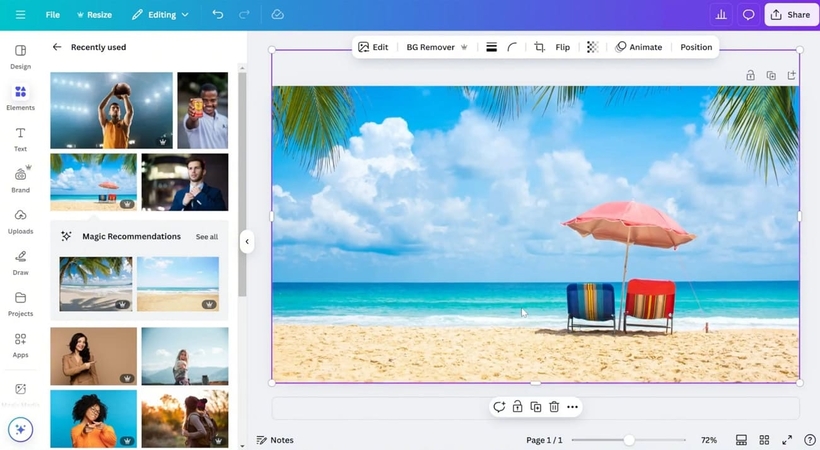This screenshot has height=450, width=820.
Task: Check the cloud save status icon
Action: click(x=278, y=15)
